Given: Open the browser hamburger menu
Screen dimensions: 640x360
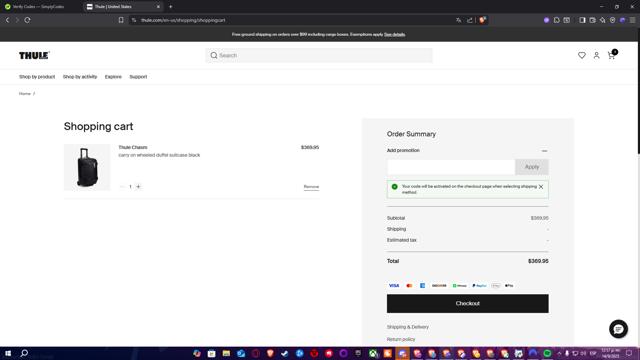Looking at the screenshot, I should (x=632, y=20).
